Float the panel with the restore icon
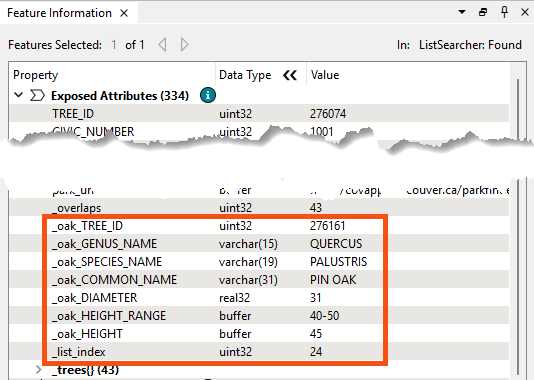The width and height of the screenshot is (534, 380). 483,12
